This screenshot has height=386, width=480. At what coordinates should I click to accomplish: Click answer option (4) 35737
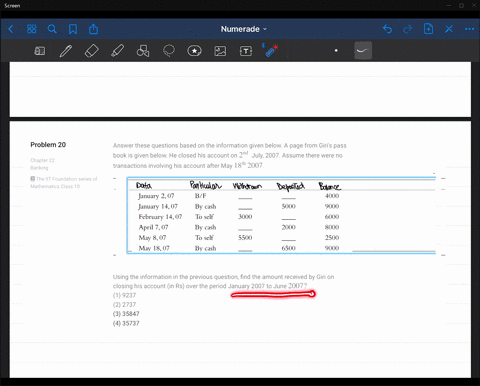point(126,323)
